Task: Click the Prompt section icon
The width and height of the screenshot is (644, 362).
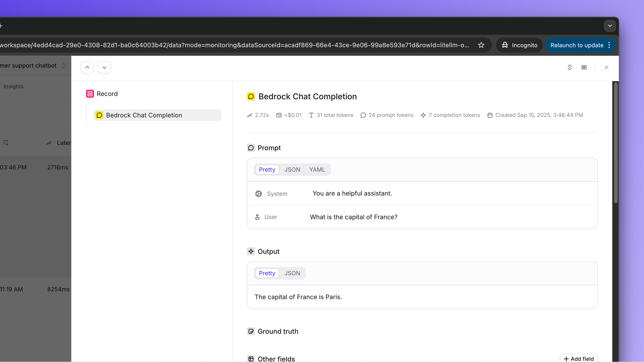Action: (x=251, y=148)
